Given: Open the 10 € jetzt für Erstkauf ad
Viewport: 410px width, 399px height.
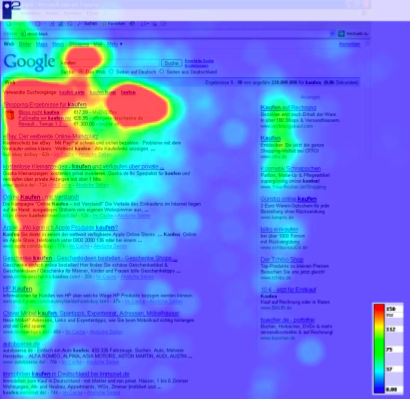Looking at the screenshot, I should pyautogui.click(x=288, y=290).
